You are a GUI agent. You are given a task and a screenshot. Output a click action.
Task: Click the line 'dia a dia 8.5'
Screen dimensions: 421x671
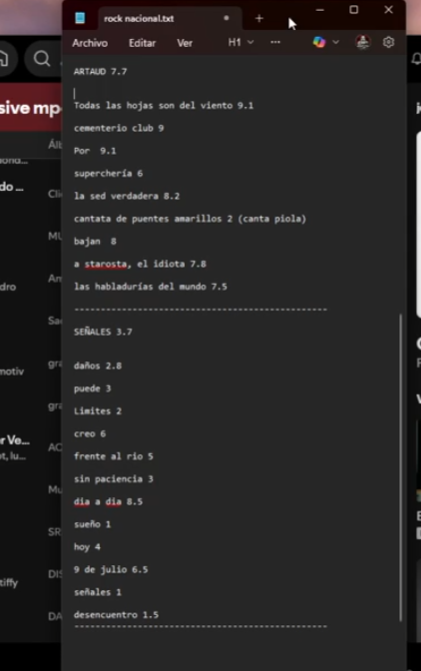pyautogui.click(x=108, y=502)
